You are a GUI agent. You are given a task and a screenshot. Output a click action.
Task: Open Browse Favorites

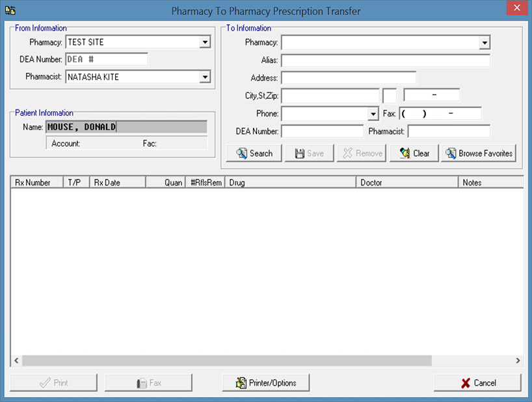click(478, 154)
